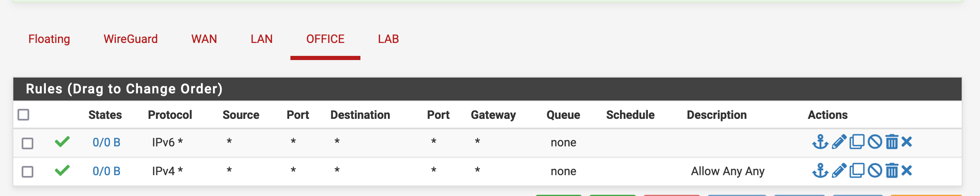Viewport: 980px width, 196px height.
Task: Click X icon on Allow Any Any rule
Action: (x=907, y=171)
